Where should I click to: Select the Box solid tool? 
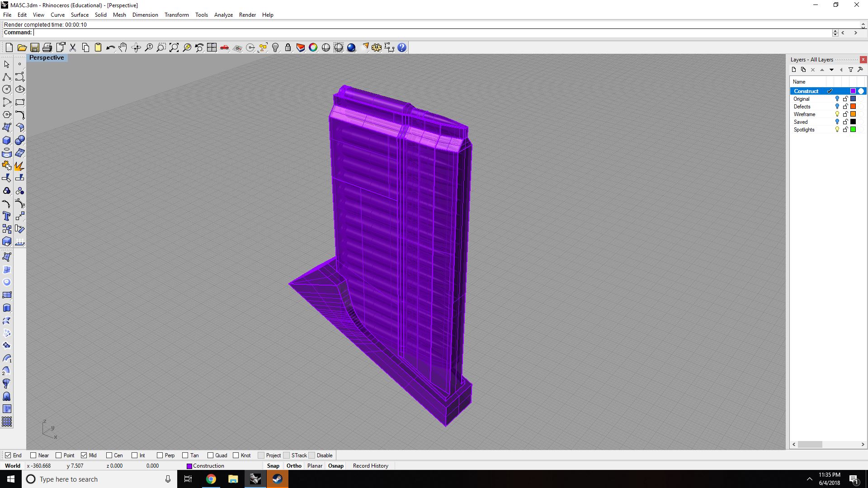pos(7,140)
